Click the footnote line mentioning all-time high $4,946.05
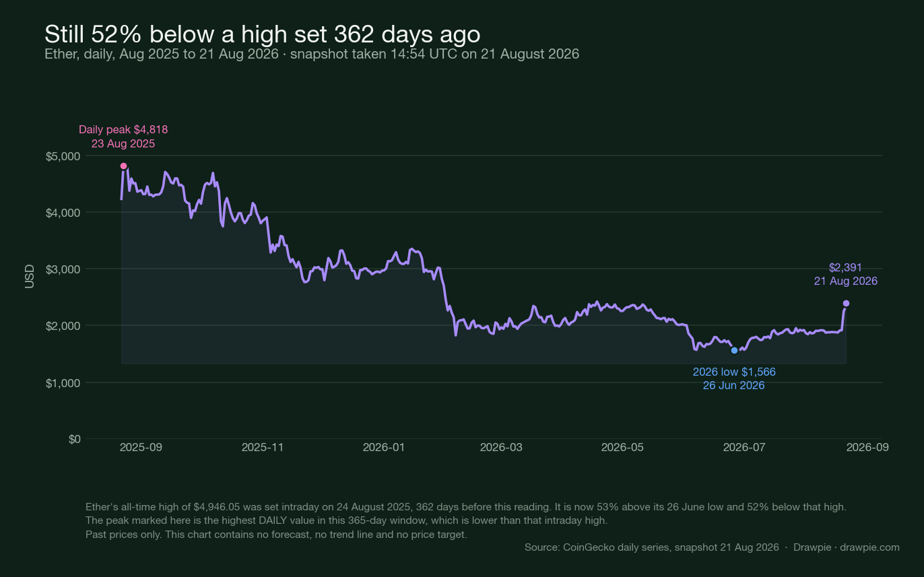This screenshot has height=577, width=924. 466,506
